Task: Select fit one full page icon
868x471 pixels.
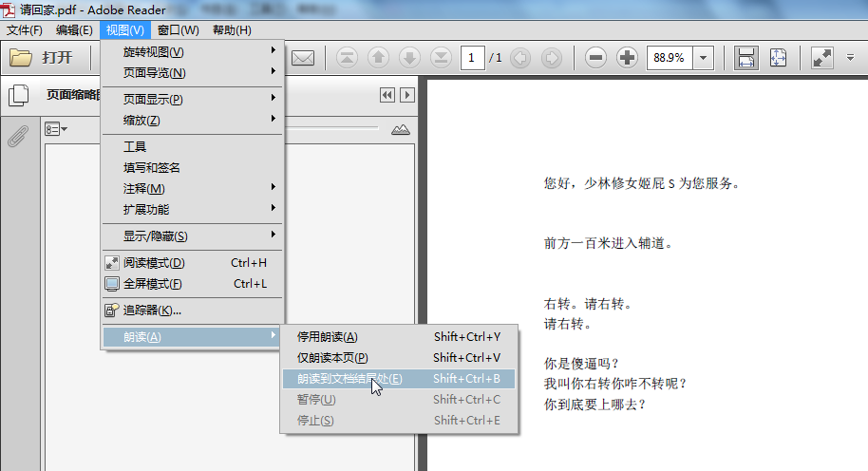Action: pos(779,58)
